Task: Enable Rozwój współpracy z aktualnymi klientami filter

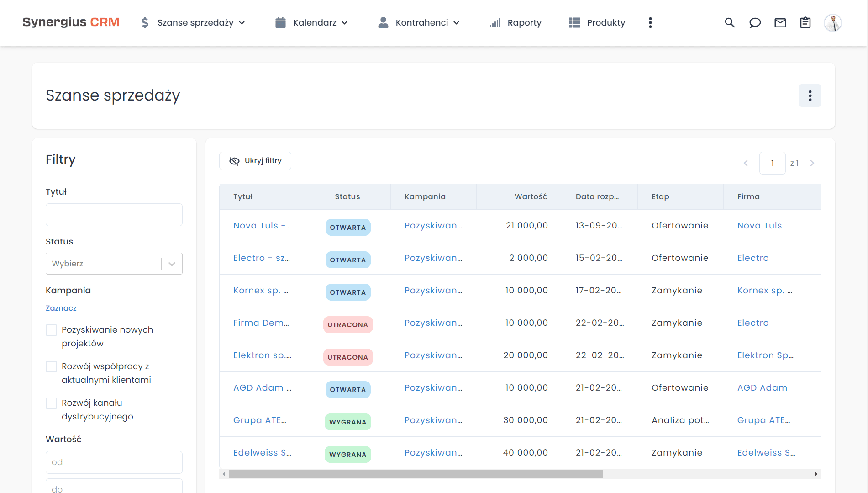Action: click(x=51, y=366)
